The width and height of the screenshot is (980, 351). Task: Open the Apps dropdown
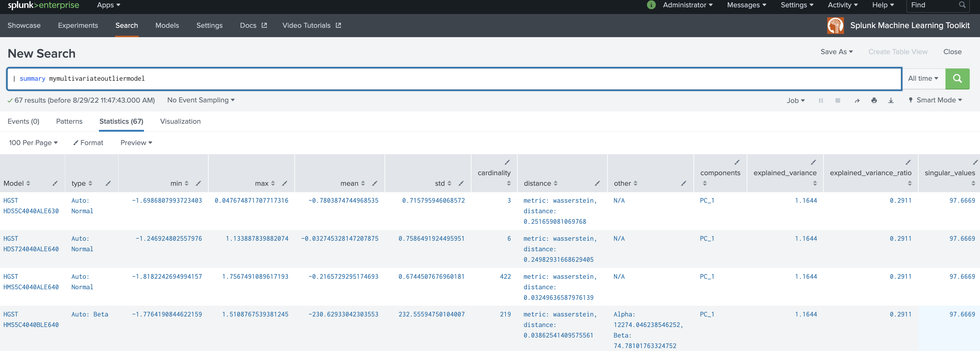coord(109,5)
